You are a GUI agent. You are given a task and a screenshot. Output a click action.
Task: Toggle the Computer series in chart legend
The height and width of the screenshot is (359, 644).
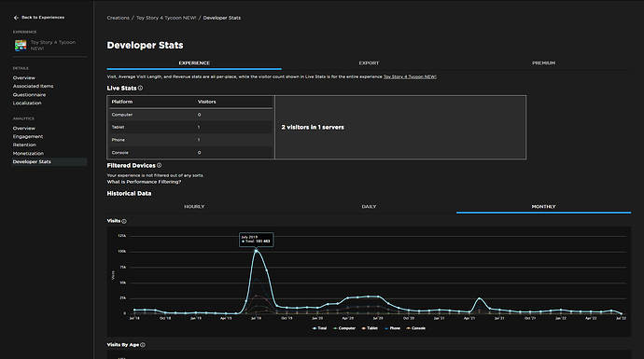click(344, 328)
